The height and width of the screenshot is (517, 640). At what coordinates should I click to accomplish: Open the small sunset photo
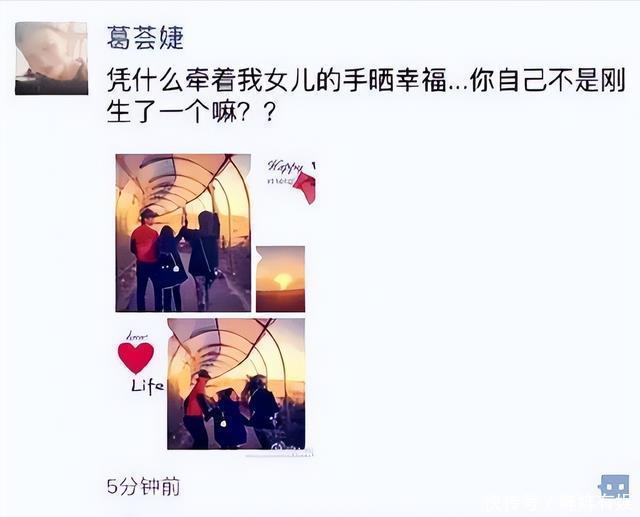pos(280,279)
